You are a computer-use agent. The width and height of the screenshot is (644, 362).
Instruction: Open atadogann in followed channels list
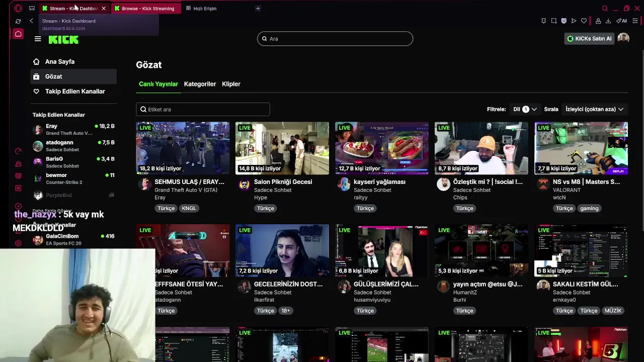[73, 146]
